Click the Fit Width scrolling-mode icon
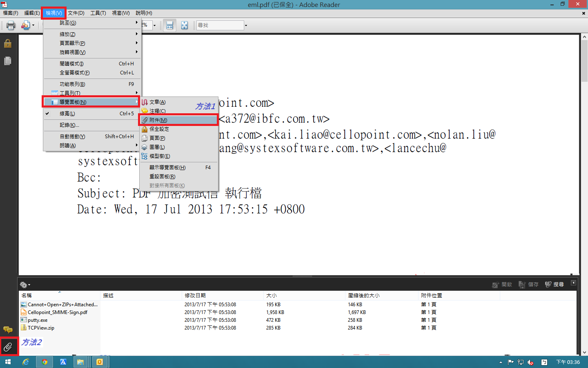The image size is (588, 368). pos(169,25)
